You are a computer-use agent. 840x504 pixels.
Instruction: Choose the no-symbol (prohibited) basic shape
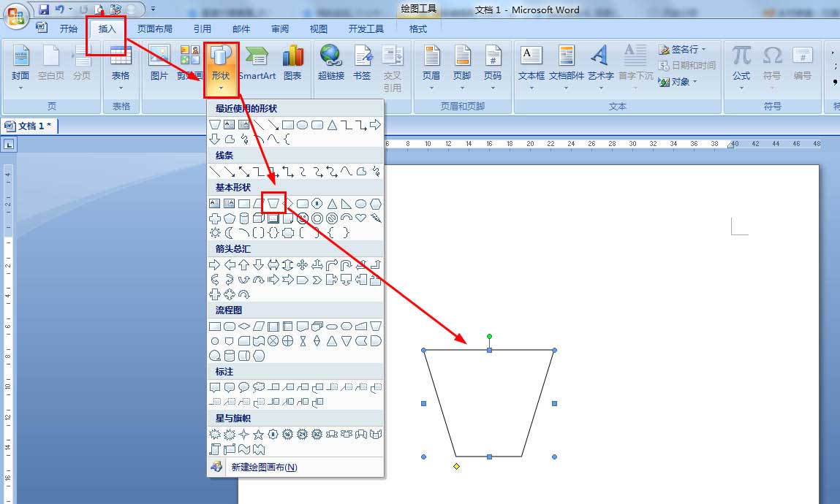(x=332, y=218)
